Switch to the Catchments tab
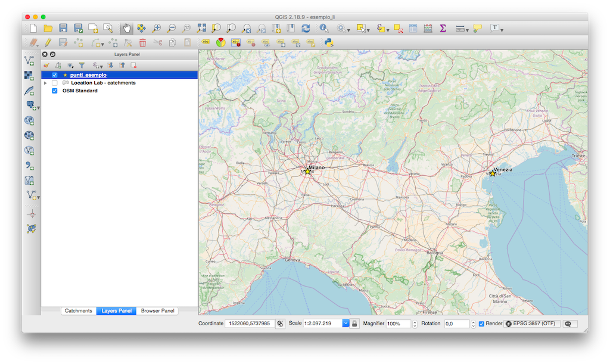Screen dimensions: 610x364 (79, 311)
